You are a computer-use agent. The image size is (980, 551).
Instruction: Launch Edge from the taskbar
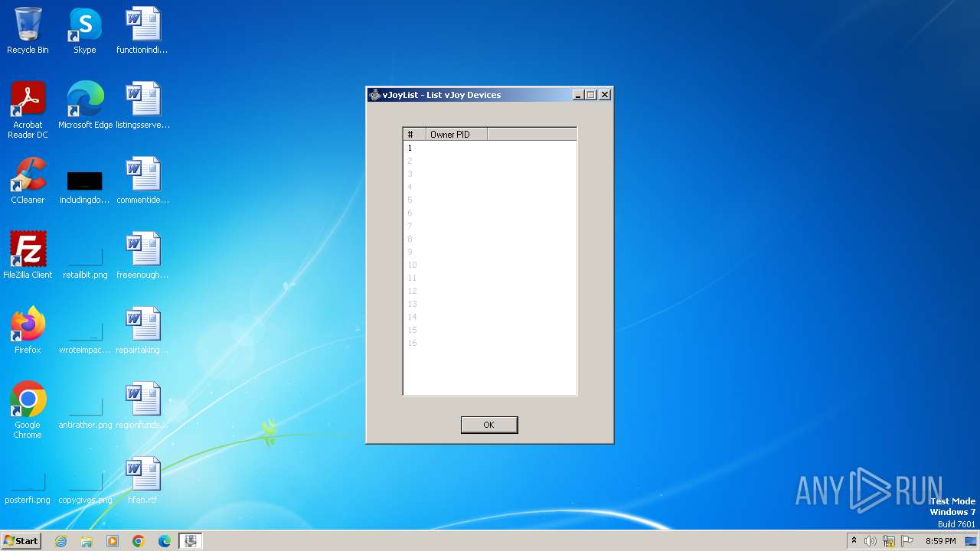pos(165,541)
